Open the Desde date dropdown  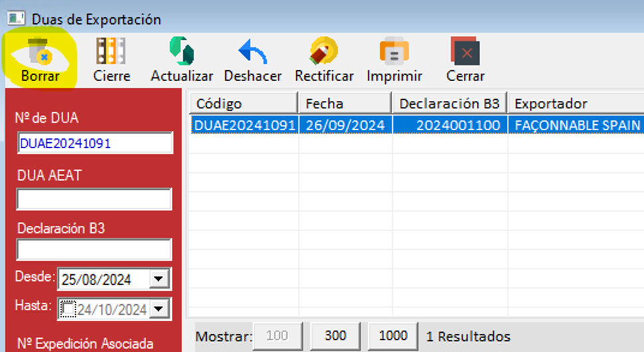(x=158, y=280)
